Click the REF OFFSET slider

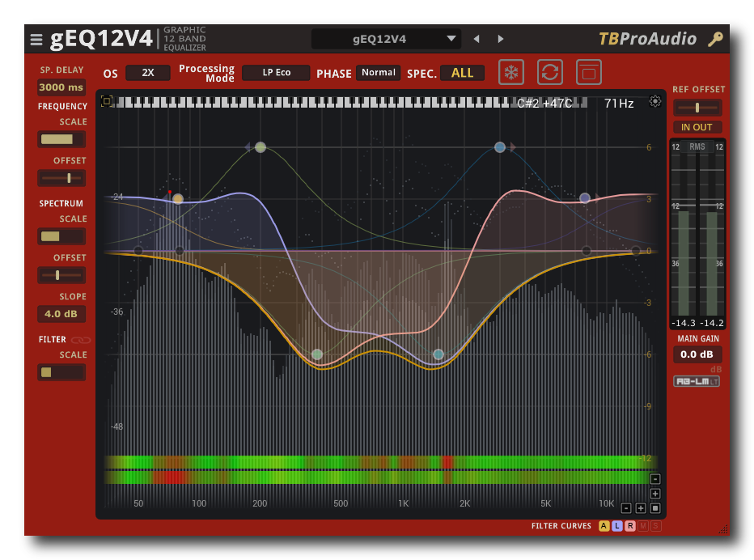pos(697,108)
